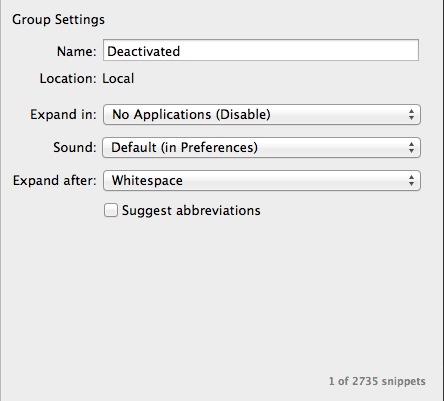Select the No Applications (Disable) popup text
The image size is (444, 401).
(x=191, y=115)
